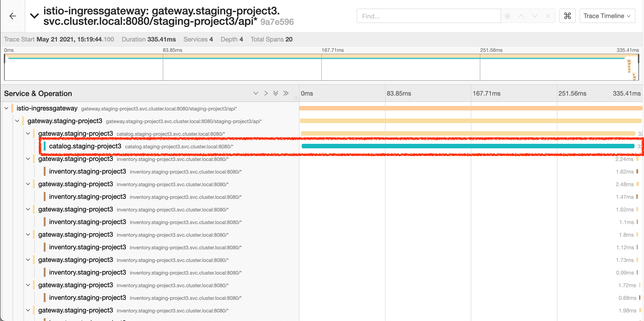Go to next search result arrow

[535, 16]
